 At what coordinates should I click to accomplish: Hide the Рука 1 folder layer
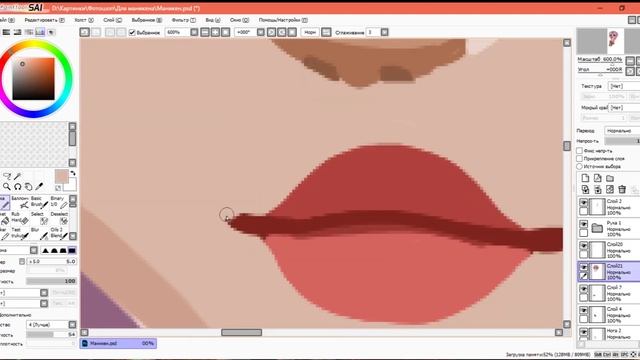[x=584, y=224]
